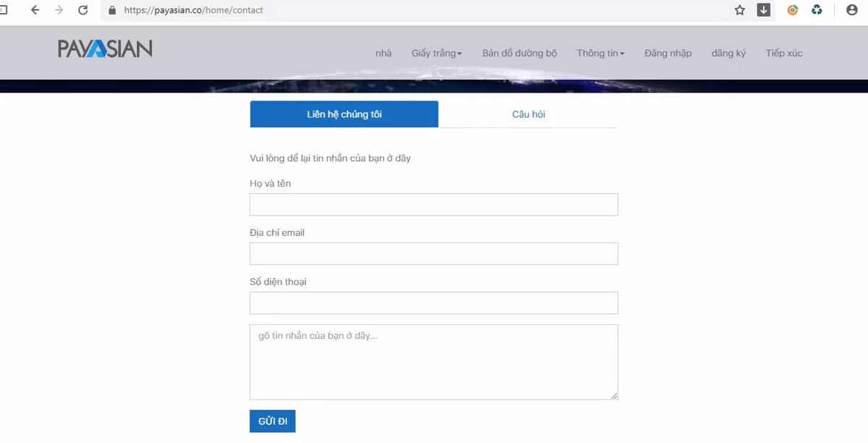Click the orange circular extension icon

[793, 10]
